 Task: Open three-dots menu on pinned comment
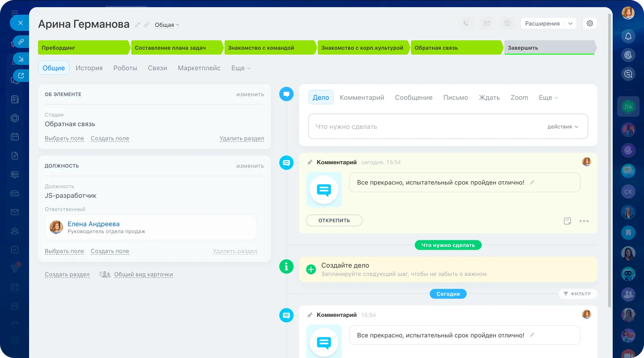[x=584, y=221]
